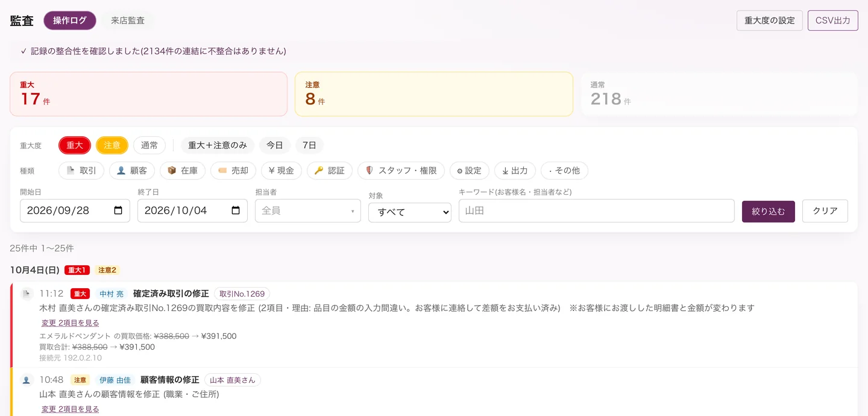Filter by 顧客 type

[x=132, y=171]
